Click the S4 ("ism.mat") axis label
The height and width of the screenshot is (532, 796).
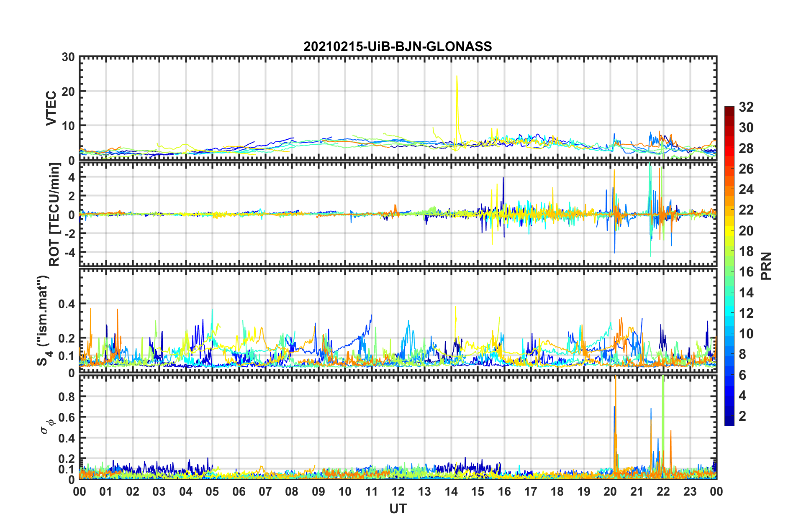tap(44, 320)
